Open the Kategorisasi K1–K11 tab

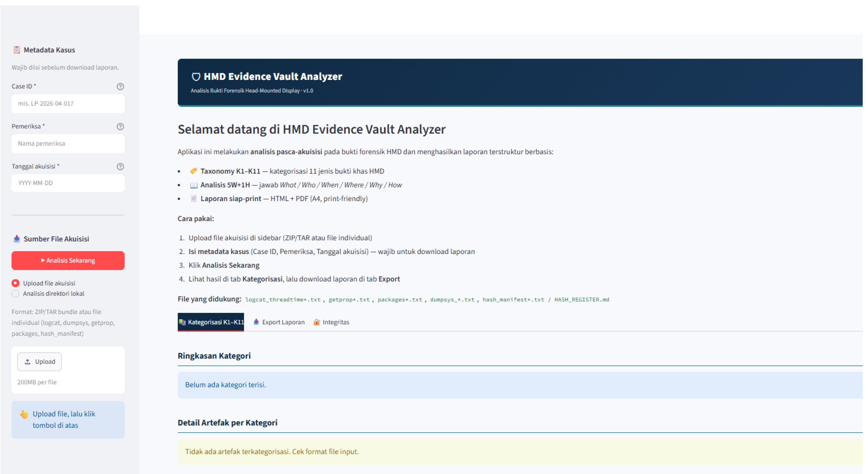pos(211,322)
